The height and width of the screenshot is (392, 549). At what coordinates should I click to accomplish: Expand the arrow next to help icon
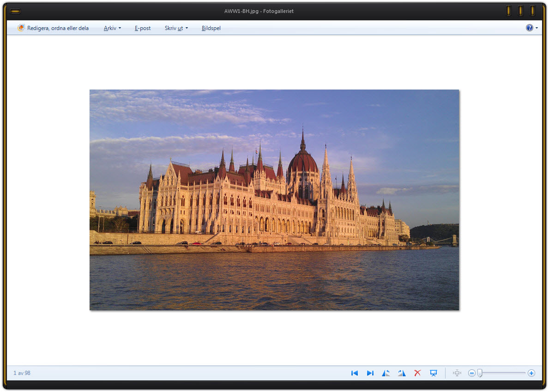[x=537, y=28]
